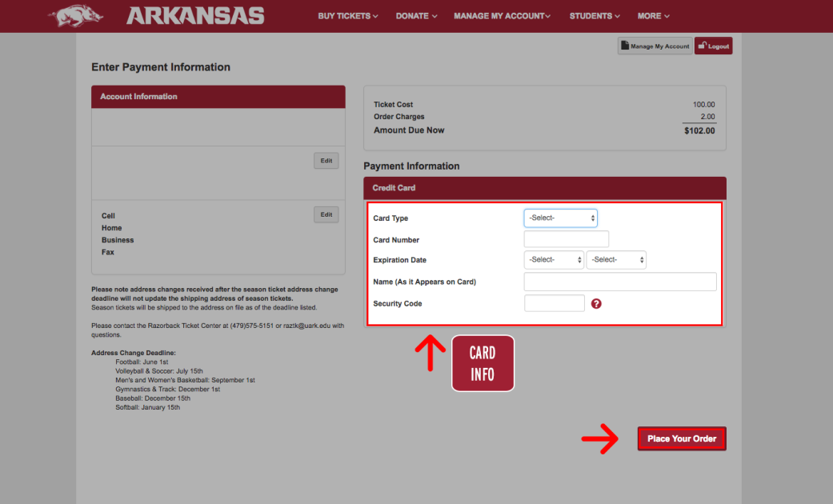Click into the Security Code field
This screenshot has width=833, height=504.
tap(555, 303)
